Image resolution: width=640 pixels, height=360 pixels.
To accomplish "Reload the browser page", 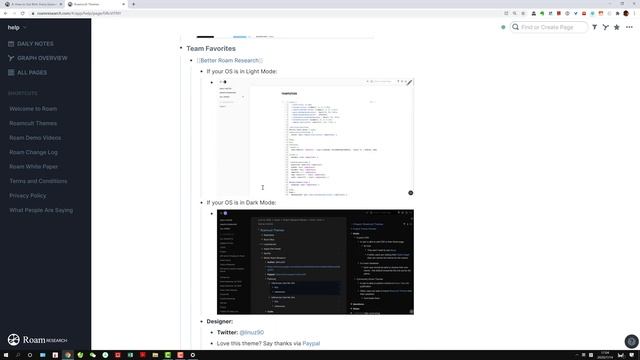I will [x=22, y=13].
